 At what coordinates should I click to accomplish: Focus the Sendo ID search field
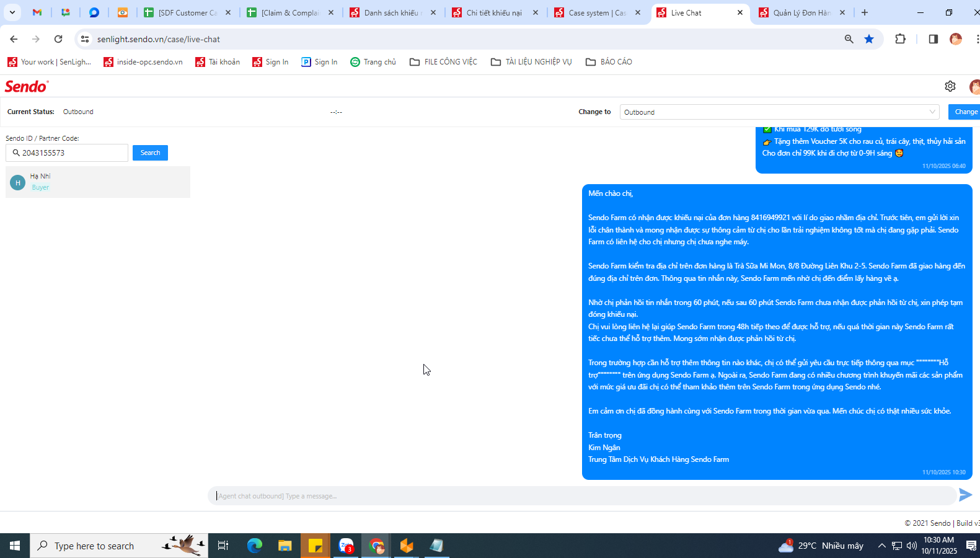click(67, 153)
